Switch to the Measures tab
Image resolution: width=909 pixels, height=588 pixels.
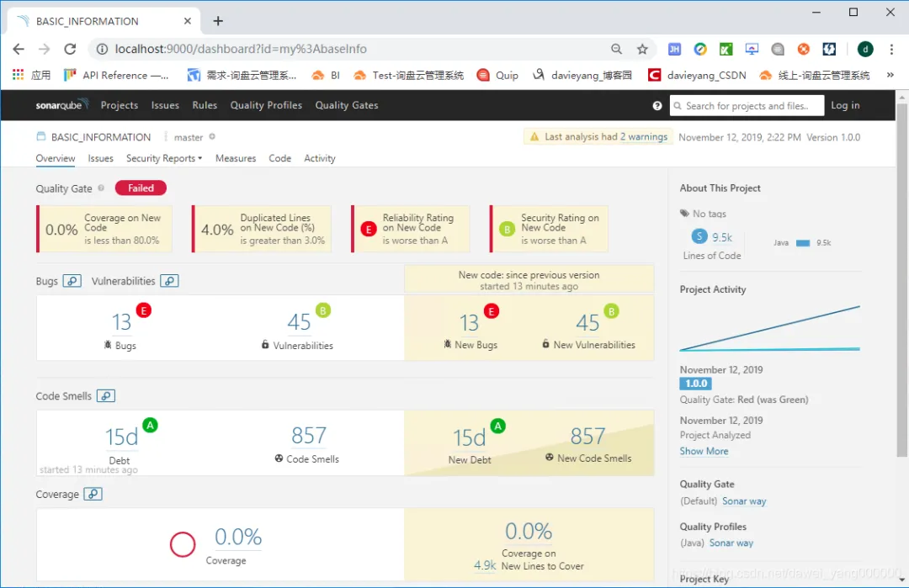[236, 158]
